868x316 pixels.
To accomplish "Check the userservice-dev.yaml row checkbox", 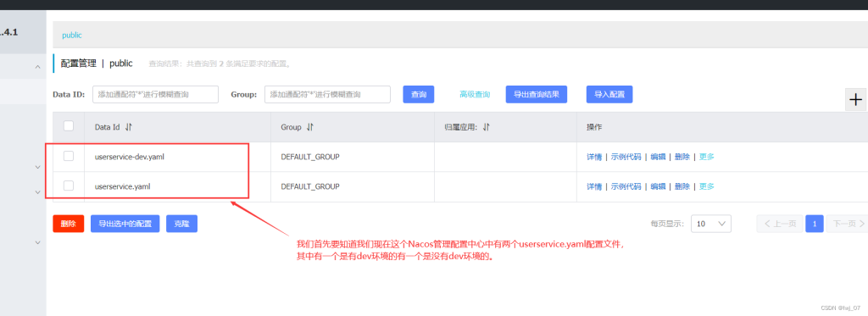I will point(69,156).
